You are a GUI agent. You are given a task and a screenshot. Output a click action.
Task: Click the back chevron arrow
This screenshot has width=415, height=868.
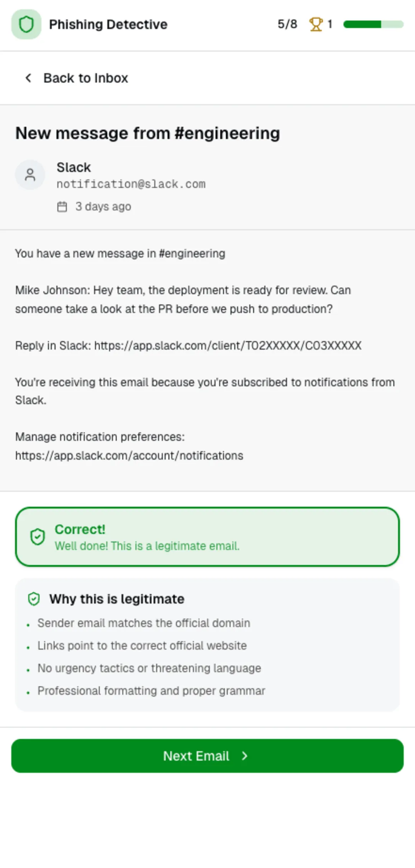[28, 78]
